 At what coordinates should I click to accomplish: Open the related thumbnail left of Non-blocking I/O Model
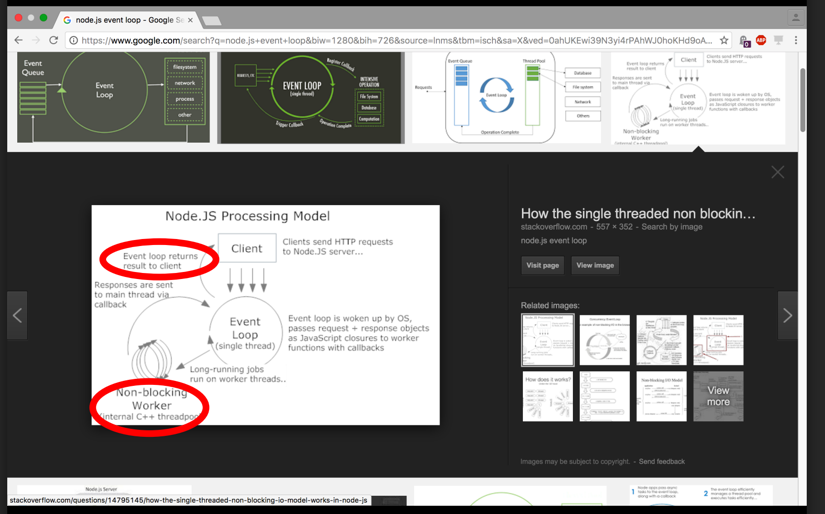click(605, 396)
